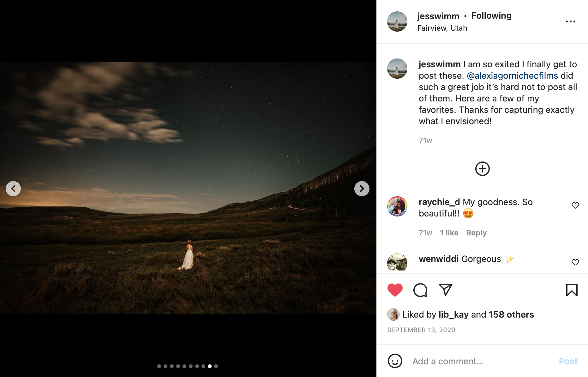View the 1 like on raychie_d's comment
The width and height of the screenshot is (588, 377).
click(449, 233)
